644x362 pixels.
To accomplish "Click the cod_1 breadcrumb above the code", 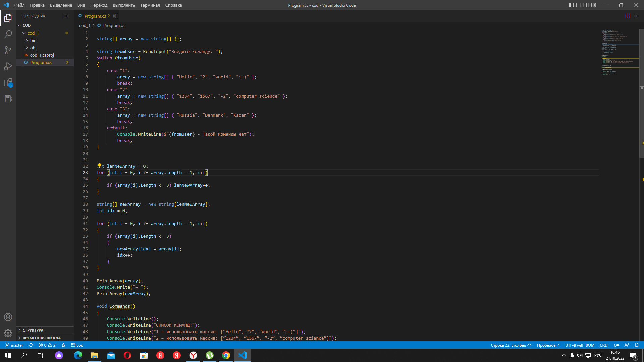I will pos(85,25).
